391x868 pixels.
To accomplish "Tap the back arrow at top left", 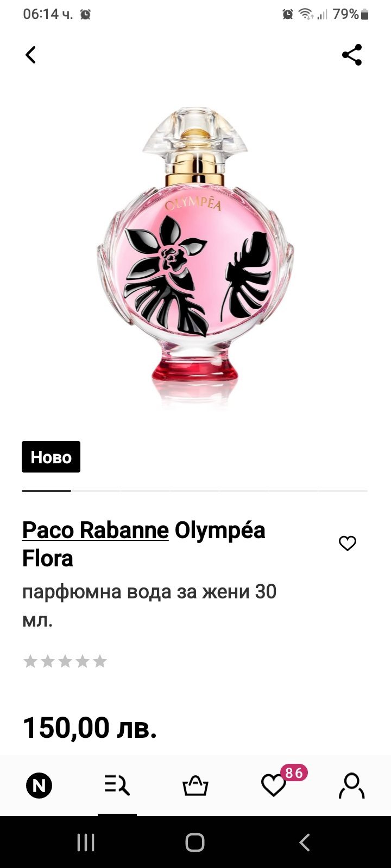I will 31,55.
